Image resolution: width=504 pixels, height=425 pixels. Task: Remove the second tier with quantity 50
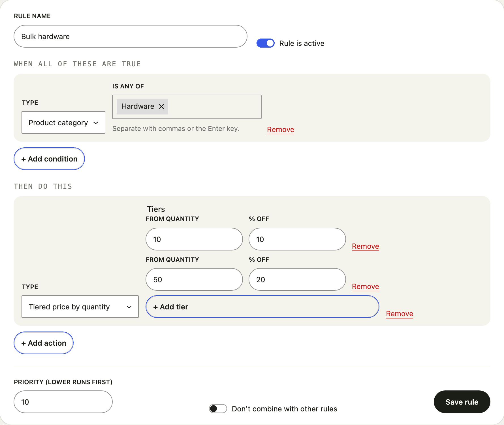[x=366, y=286]
